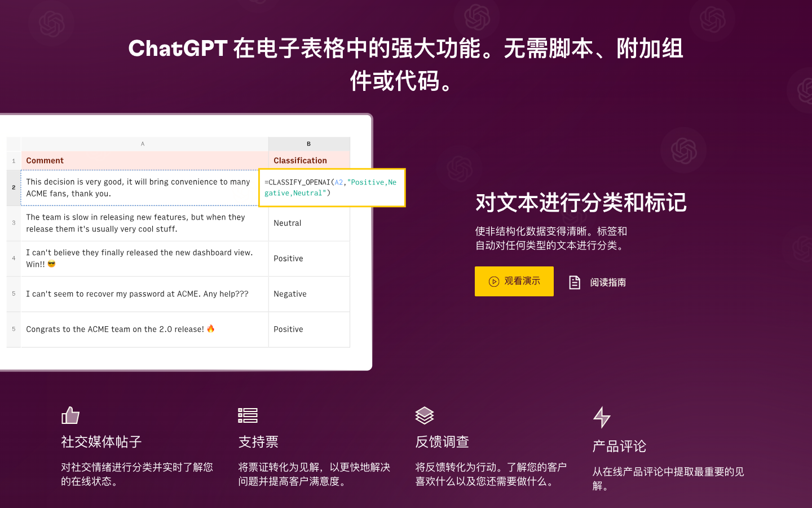
Task: Select row number 3 header
Action: [14, 224]
